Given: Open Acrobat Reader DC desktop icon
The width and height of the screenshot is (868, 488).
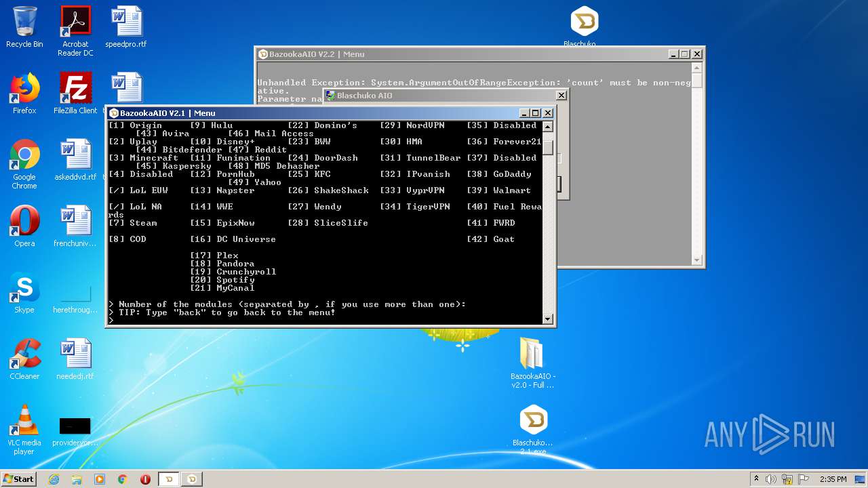Looking at the screenshot, I should [75, 31].
